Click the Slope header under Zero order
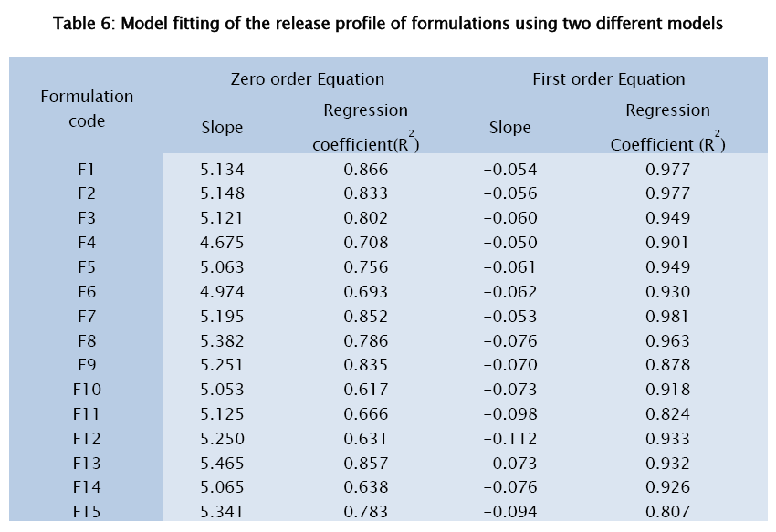The width and height of the screenshot is (776, 532). [x=222, y=128]
